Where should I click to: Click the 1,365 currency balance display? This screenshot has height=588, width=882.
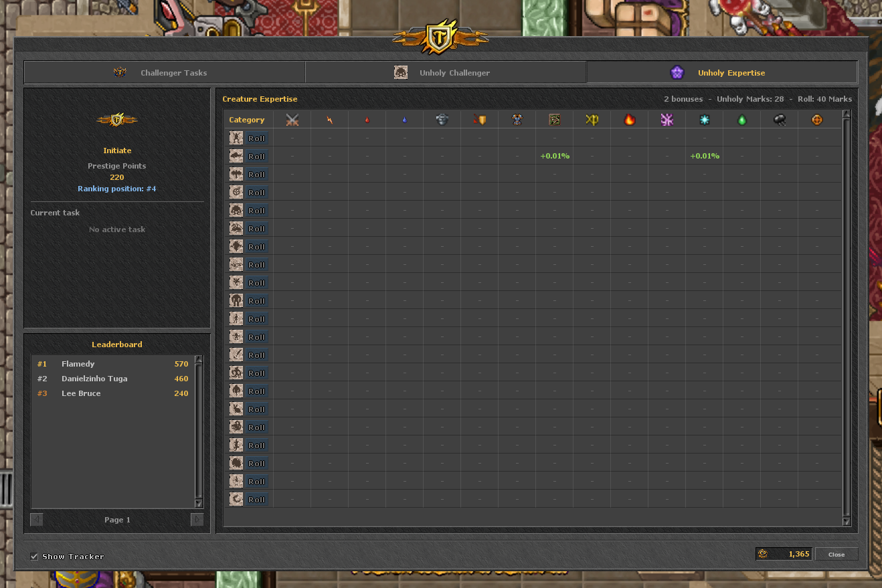(784, 554)
